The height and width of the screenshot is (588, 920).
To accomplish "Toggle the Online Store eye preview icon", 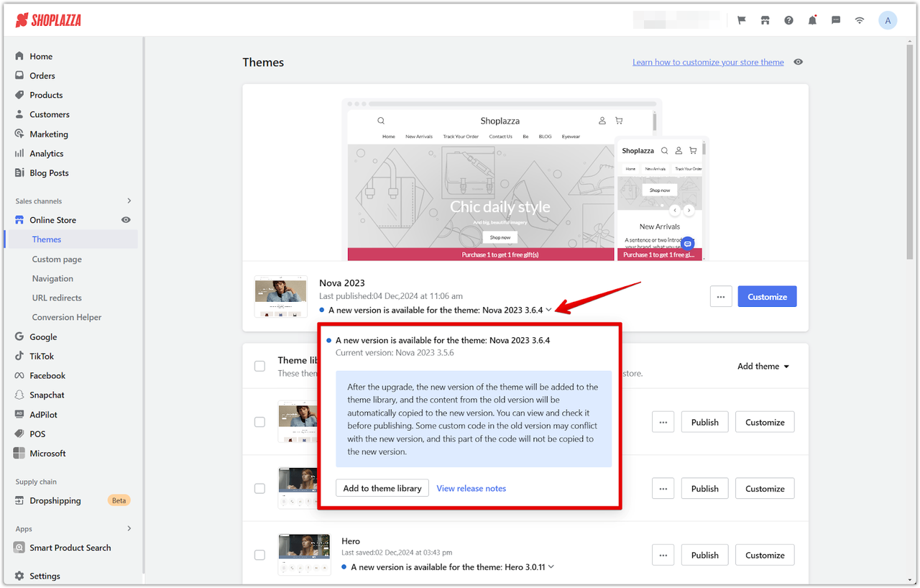I will (x=126, y=220).
